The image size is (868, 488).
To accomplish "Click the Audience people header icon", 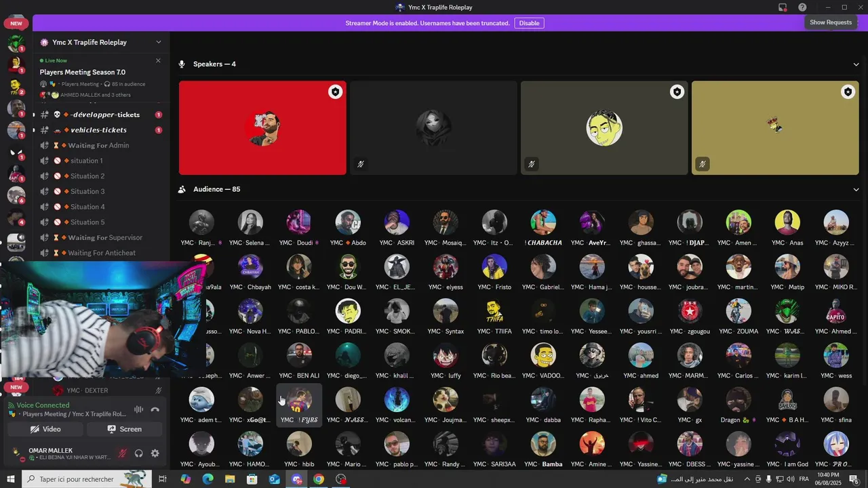I will pos(182,190).
